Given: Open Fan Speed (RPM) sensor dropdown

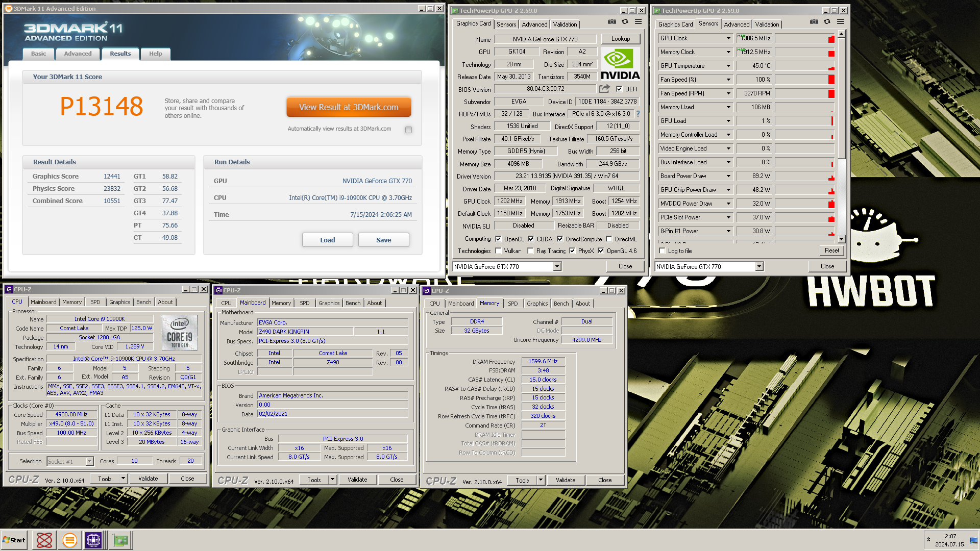Looking at the screenshot, I should point(728,93).
